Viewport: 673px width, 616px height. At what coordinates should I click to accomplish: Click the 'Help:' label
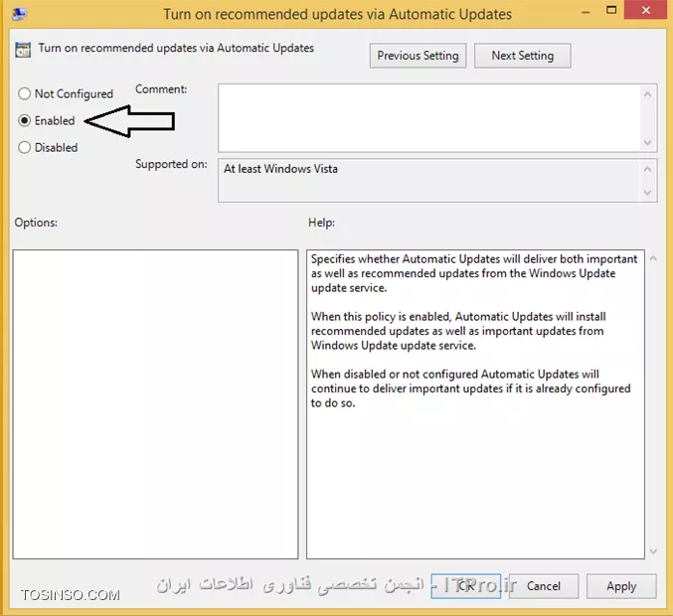(x=321, y=223)
